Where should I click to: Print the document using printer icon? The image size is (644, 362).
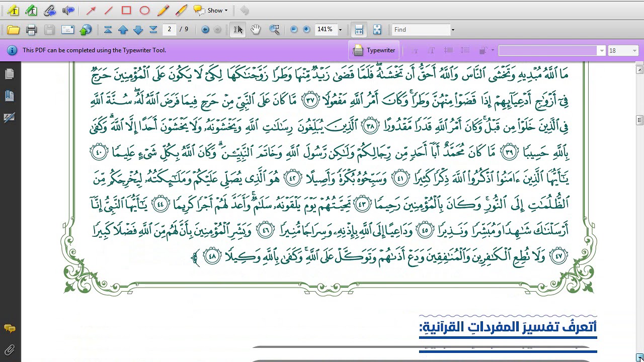(32, 30)
